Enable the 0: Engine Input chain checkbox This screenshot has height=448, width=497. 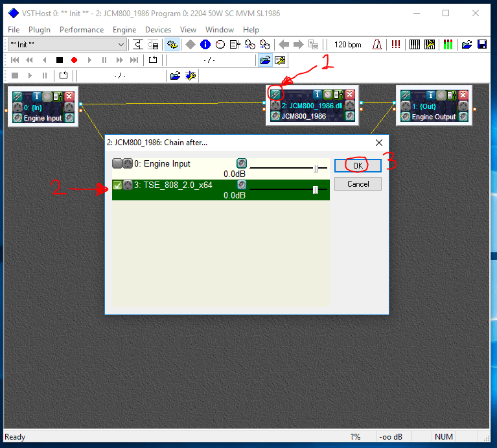117,163
